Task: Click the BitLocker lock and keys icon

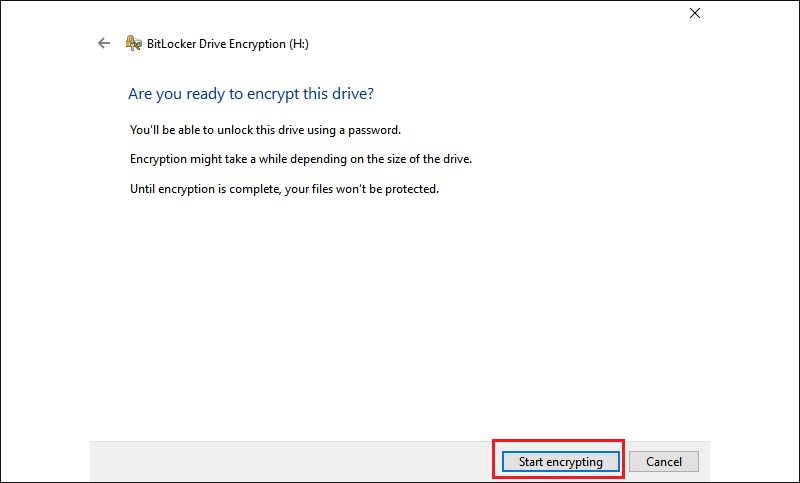Action: tap(134, 43)
